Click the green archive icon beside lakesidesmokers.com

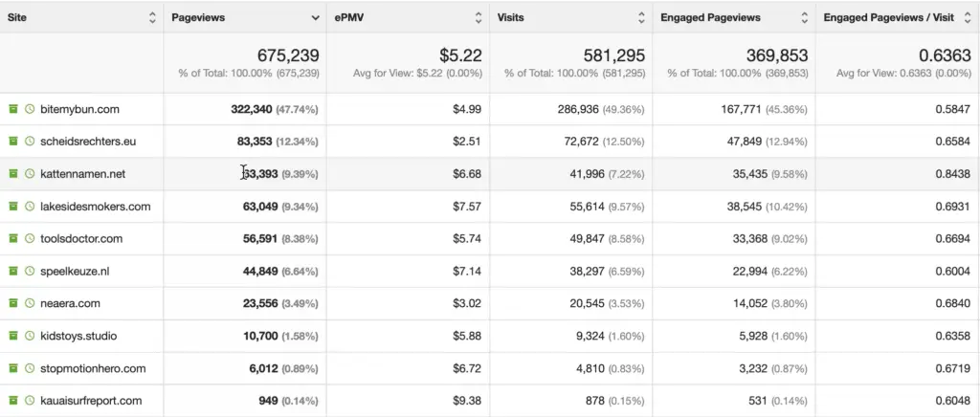pos(13,206)
